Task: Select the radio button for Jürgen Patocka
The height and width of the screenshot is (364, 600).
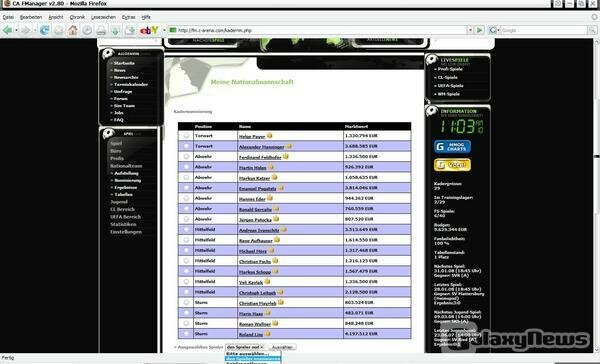Action: pos(186,219)
